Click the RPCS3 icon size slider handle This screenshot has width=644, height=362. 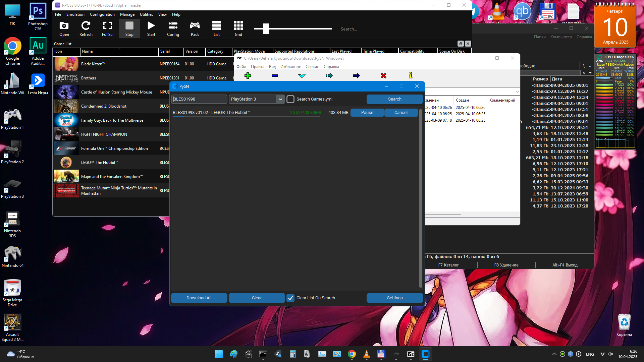tap(266, 29)
